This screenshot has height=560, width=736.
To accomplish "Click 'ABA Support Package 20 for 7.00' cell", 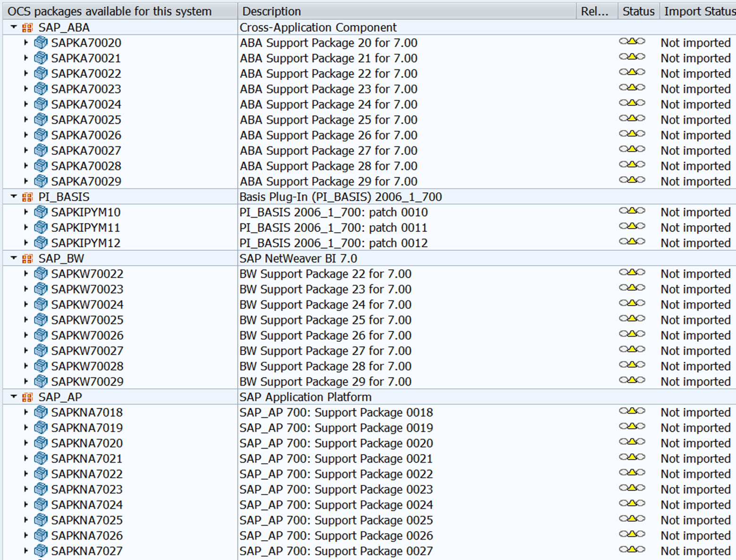I will [329, 43].
